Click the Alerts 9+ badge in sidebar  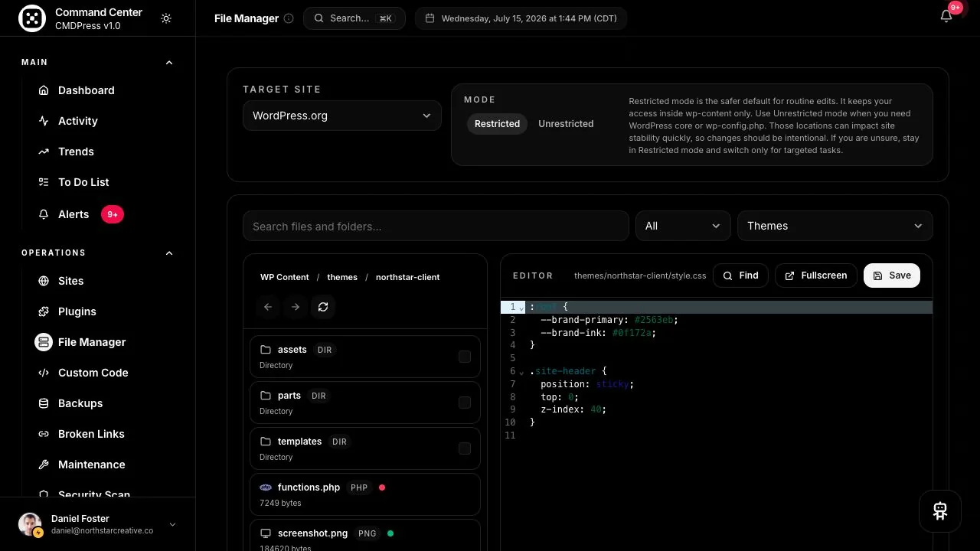click(113, 214)
